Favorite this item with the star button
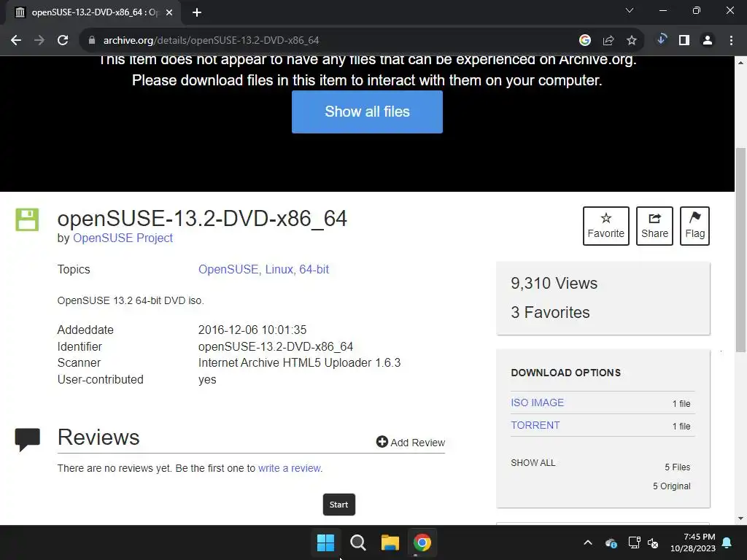Viewport: 747px width, 560px height. point(606,226)
